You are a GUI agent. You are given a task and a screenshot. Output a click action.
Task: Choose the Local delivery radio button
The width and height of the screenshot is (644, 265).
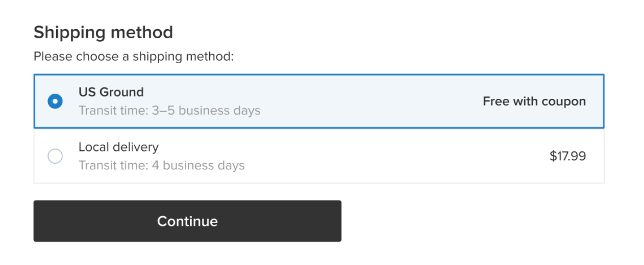(55, 156)
